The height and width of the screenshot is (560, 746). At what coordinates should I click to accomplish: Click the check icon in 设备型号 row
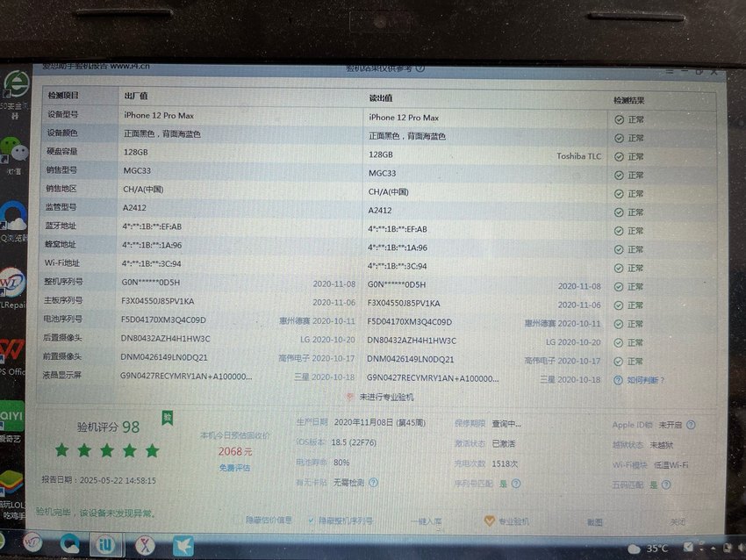click(619, 119)
